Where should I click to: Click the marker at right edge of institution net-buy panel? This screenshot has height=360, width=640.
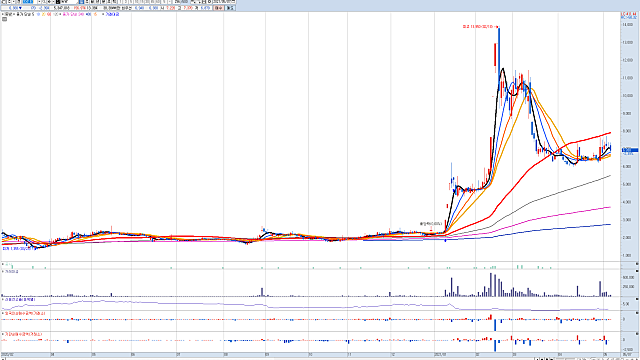pos(637,334)
